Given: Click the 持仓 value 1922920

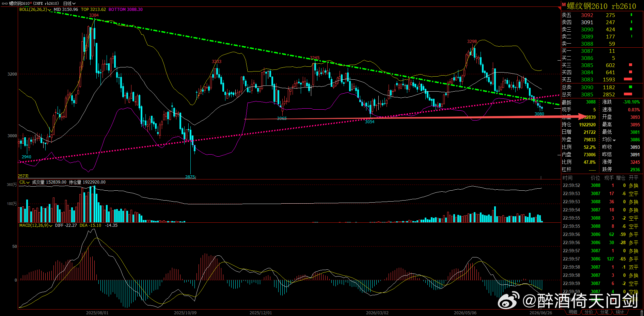Looking at the screenshot, I should point(587,125).
